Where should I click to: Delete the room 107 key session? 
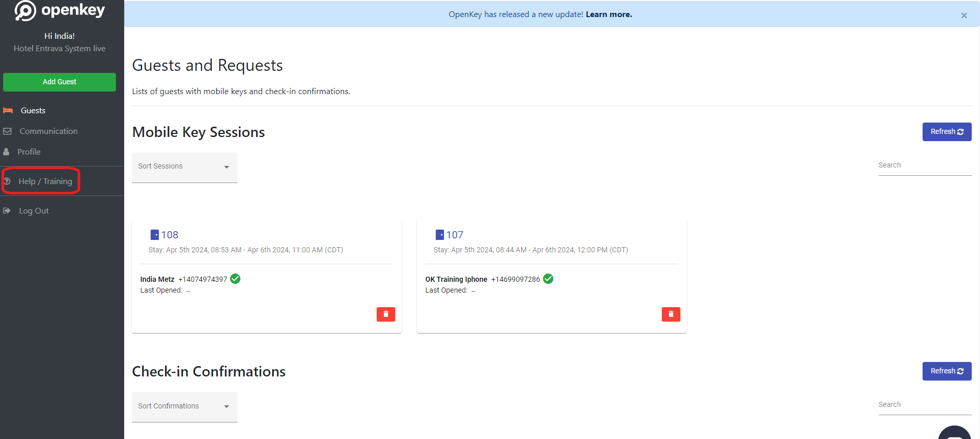coord(671,314)
